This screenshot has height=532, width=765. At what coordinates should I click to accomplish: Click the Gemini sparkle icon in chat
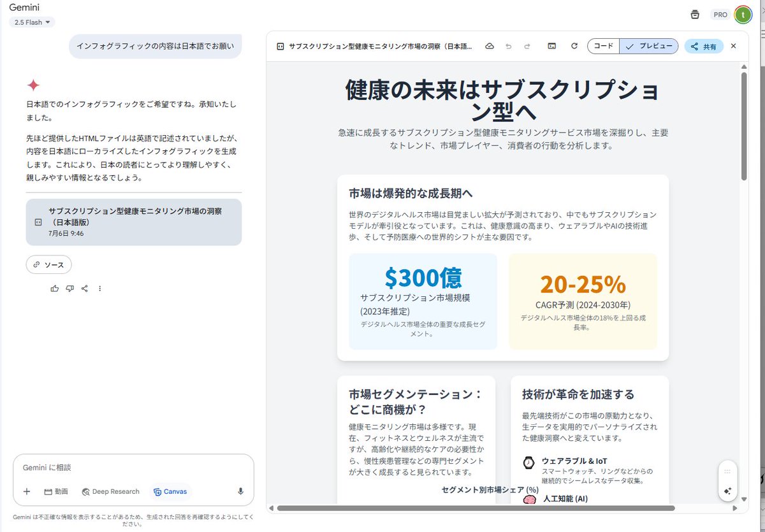click(x=33, y=85)
